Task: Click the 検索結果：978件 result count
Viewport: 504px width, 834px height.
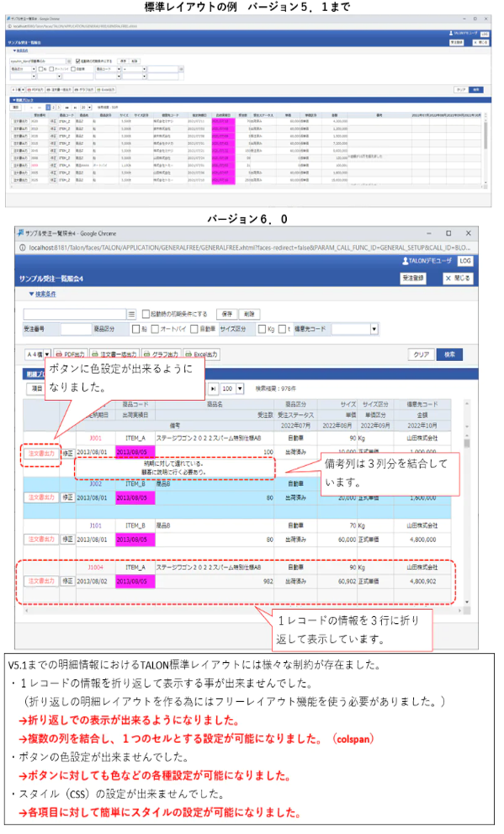Action: [x=276, y=389]
